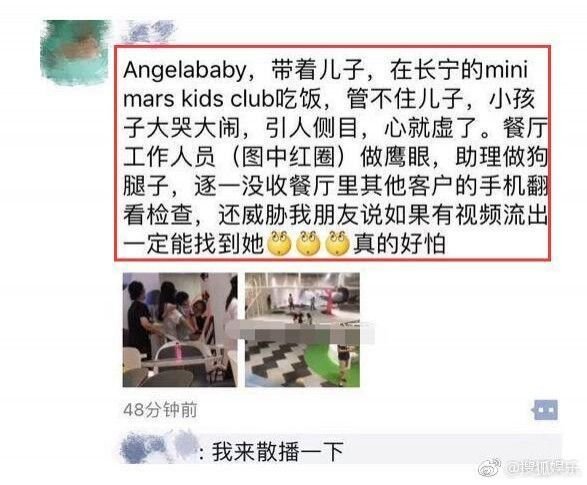The width and height of the screenshot is (587, 485).
Task: Open the right play area photo thumbnail
Action: pos(302,330)
